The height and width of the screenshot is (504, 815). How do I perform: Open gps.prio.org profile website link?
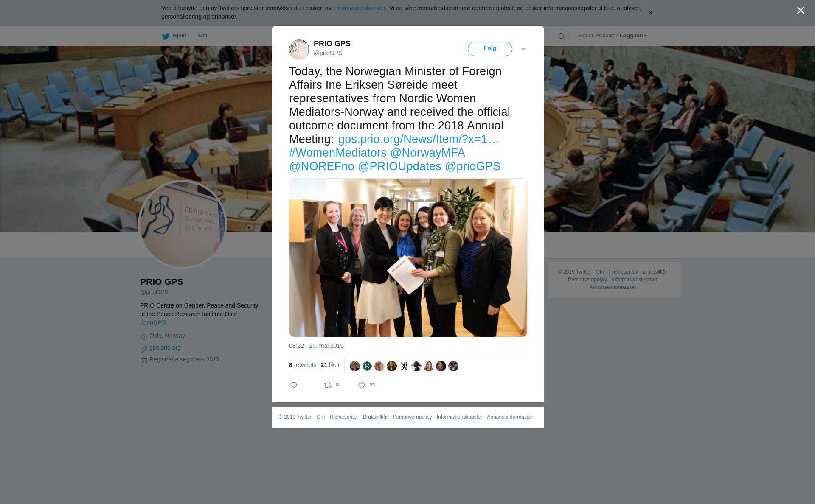click(x=165, y=347)
